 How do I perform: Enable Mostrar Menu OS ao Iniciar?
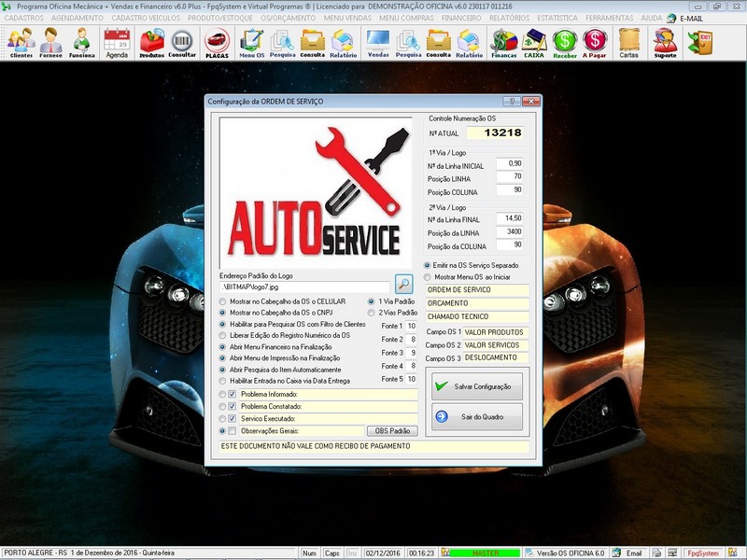pos(428,276)
